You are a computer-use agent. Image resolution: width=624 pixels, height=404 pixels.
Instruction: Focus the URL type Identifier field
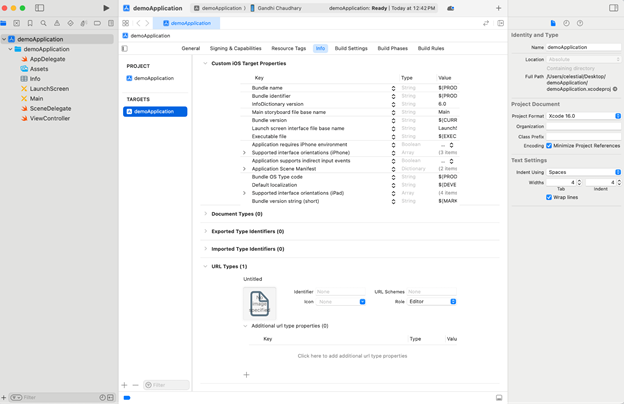[x=341, y=292]
